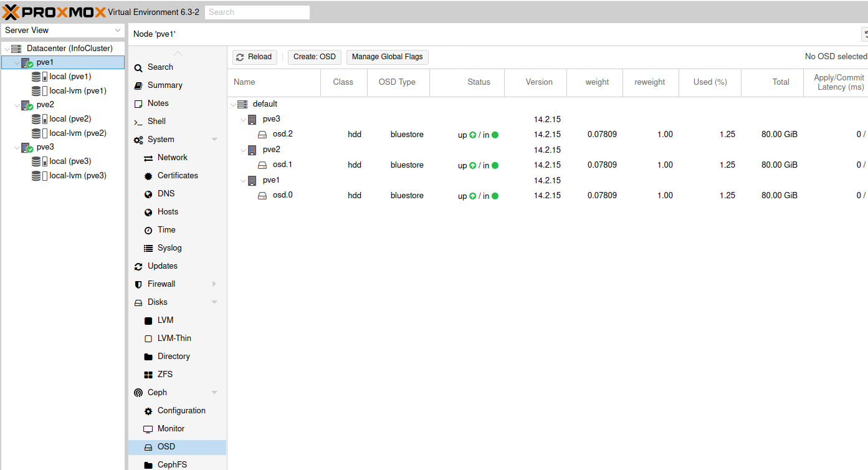The width and height of the screenshot is (868, 470).
Task: Click the Certificates badge icon
Action: click(148, 176)
